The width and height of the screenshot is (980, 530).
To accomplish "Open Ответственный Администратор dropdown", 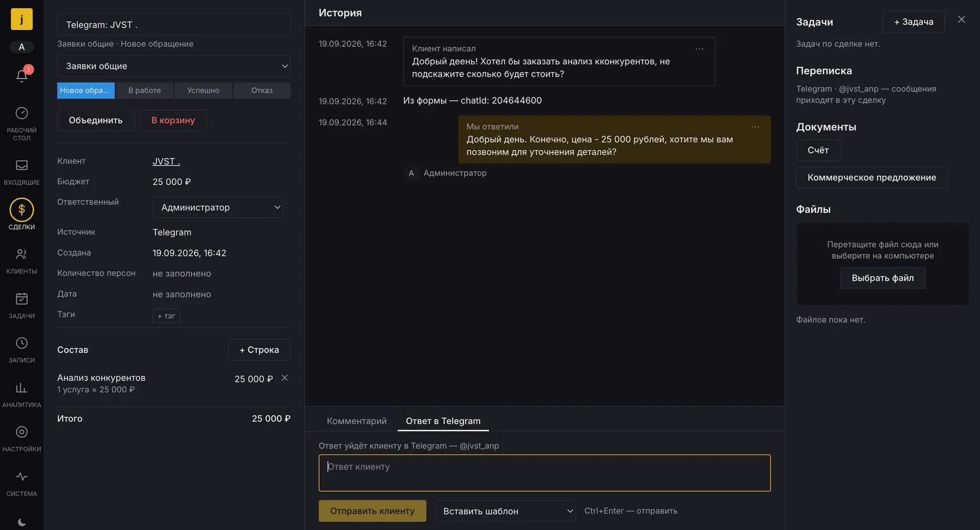I will (218, 207).
